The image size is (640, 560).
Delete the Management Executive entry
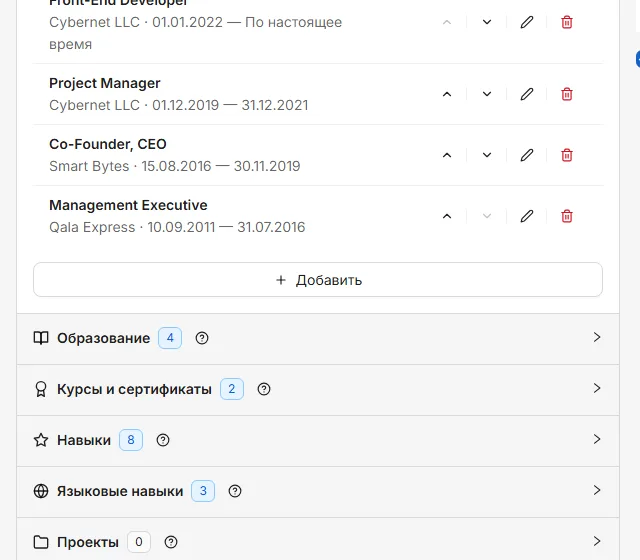click(567, 216)
